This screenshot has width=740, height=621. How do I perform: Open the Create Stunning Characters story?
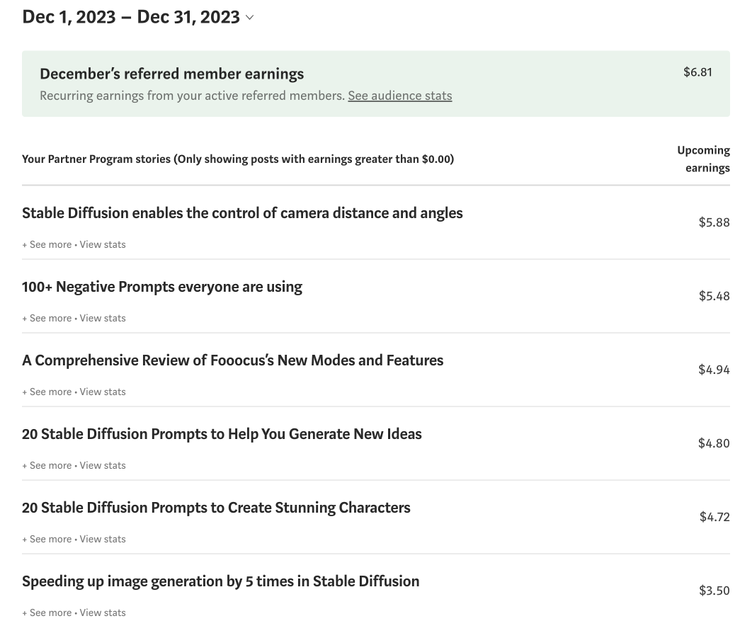(x=216, y=508)
